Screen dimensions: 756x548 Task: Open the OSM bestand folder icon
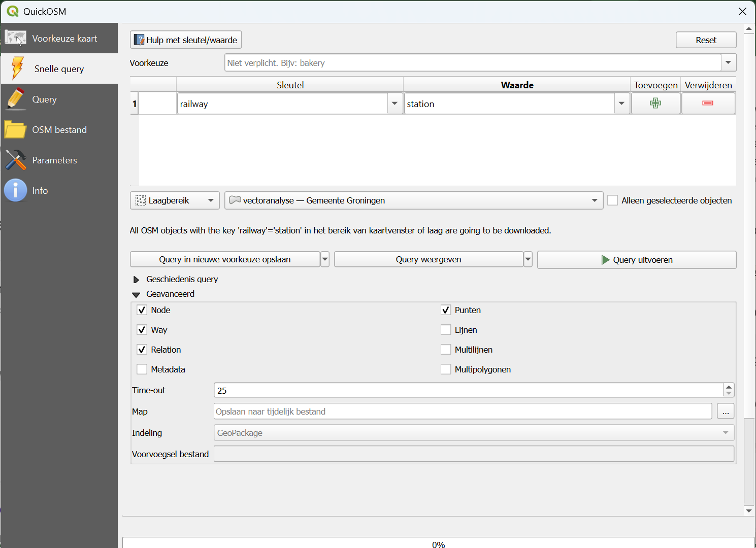16,129
